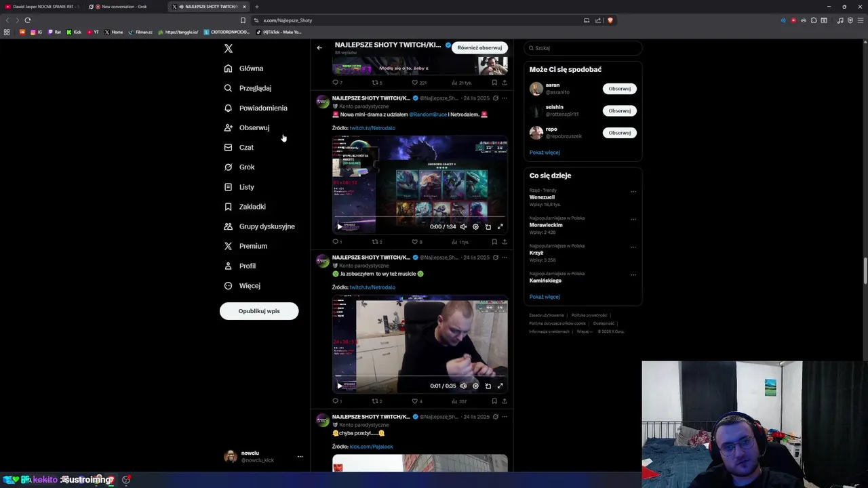This screenshot has width=868, height=488.
Task: Open options dots for Krzyż trend
Action: (633, 247)
